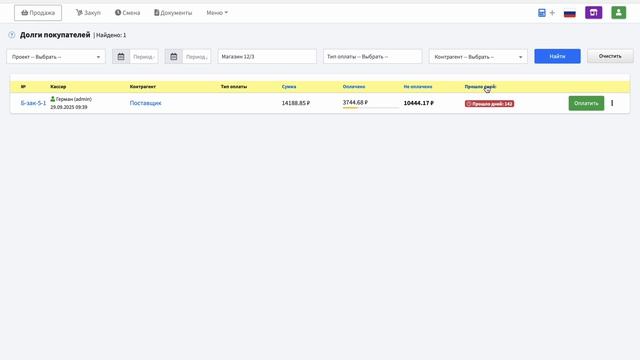The width and height of the screenshot is (640, 360).
Task: Open document link Б-зак-5-1
Action: [33, 103]
